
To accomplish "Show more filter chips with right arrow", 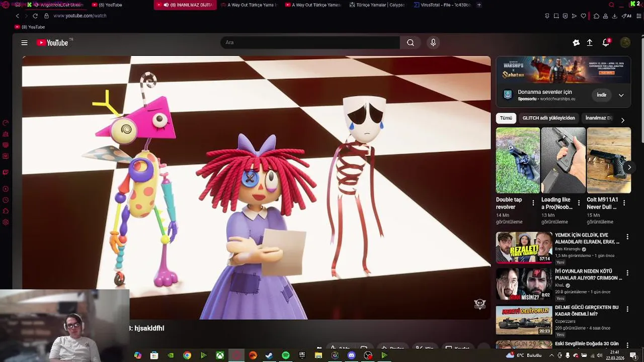I will click(622, 120).
